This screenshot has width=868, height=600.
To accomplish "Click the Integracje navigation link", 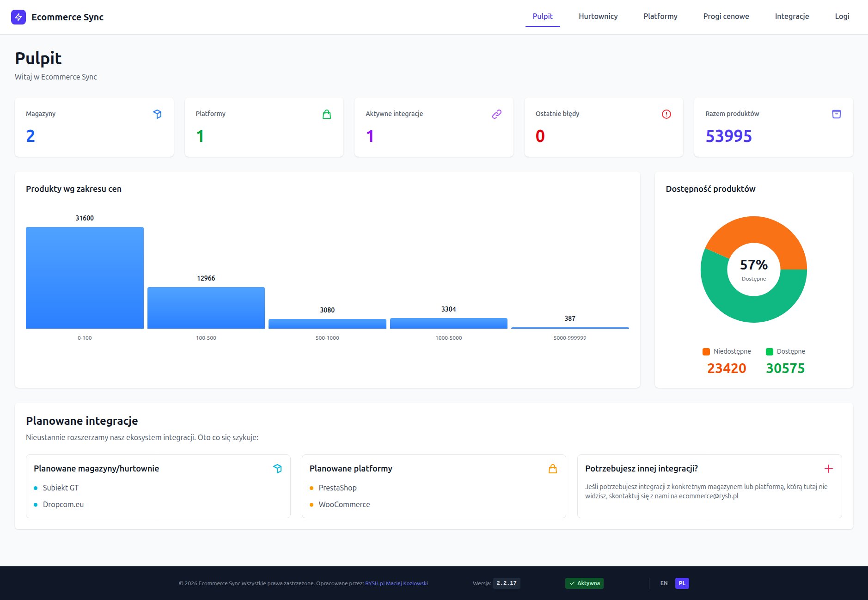I will [792, 16].
